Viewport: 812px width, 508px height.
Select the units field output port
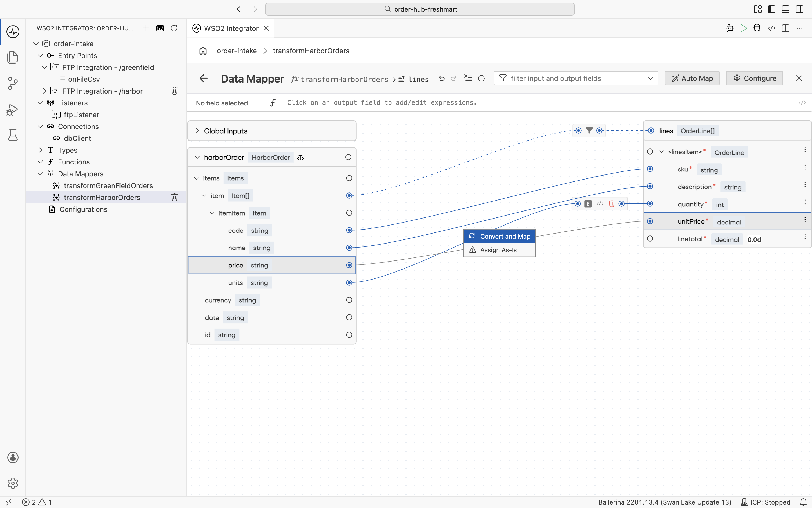pyautogui.click(x=349, y=282)
